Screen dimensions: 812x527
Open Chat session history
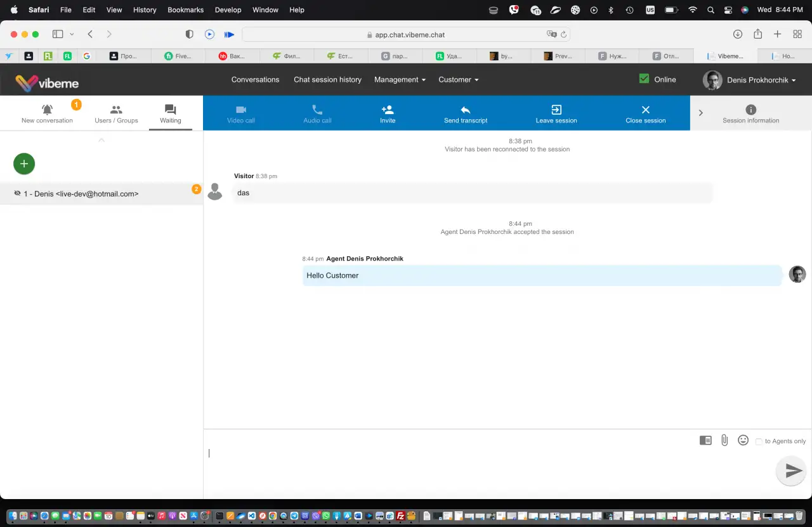pyautogui.click(x=327, y=79)
